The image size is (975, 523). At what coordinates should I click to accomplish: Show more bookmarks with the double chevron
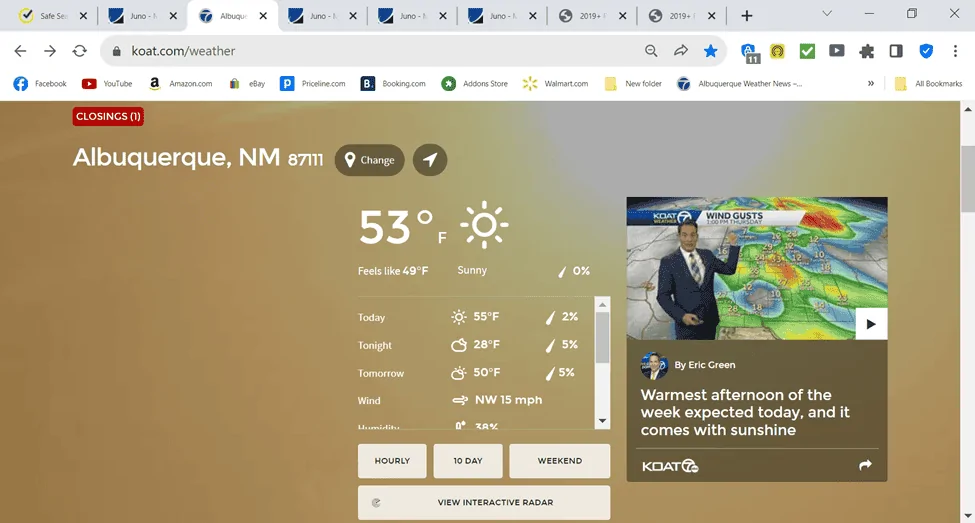(x=871, y=83)
